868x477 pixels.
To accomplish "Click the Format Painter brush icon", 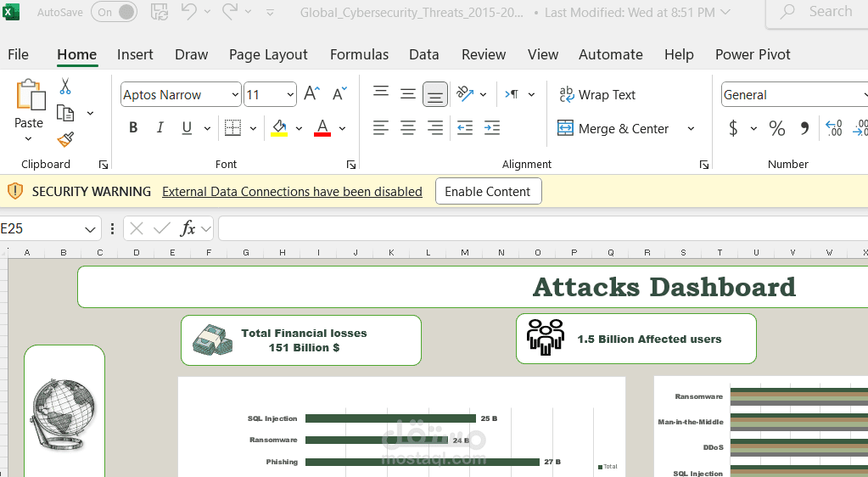I will [x=65, y=139].
